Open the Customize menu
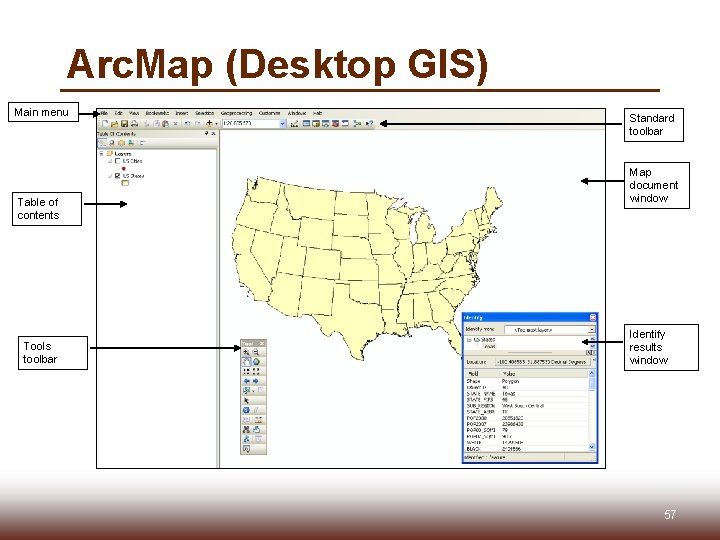The width and height of the screenshot is (720, 540). pos(269,113)
